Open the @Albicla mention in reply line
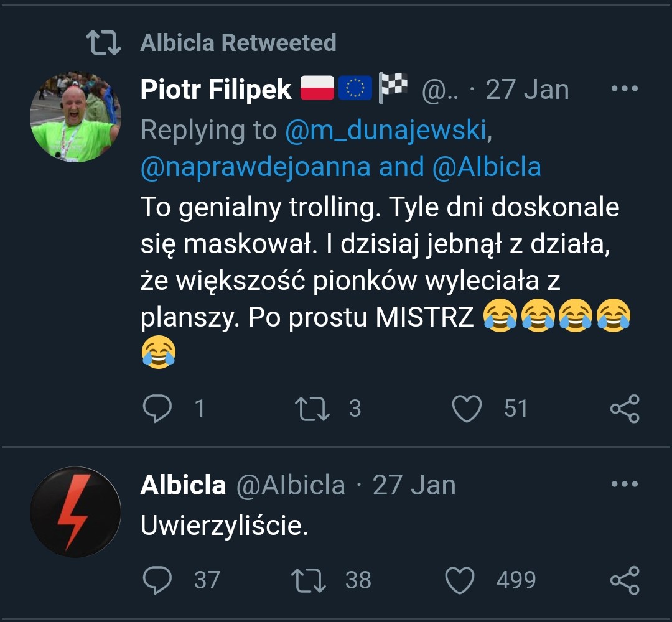Viewport: 672px width, 622px height. (x=487, y=167)
